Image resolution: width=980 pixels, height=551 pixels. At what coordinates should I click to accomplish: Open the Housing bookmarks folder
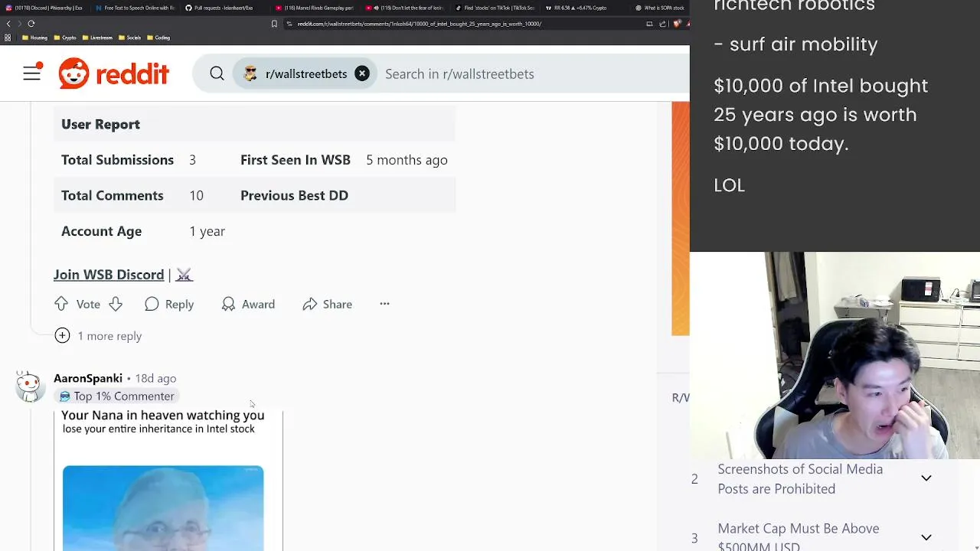click(35, 37)
